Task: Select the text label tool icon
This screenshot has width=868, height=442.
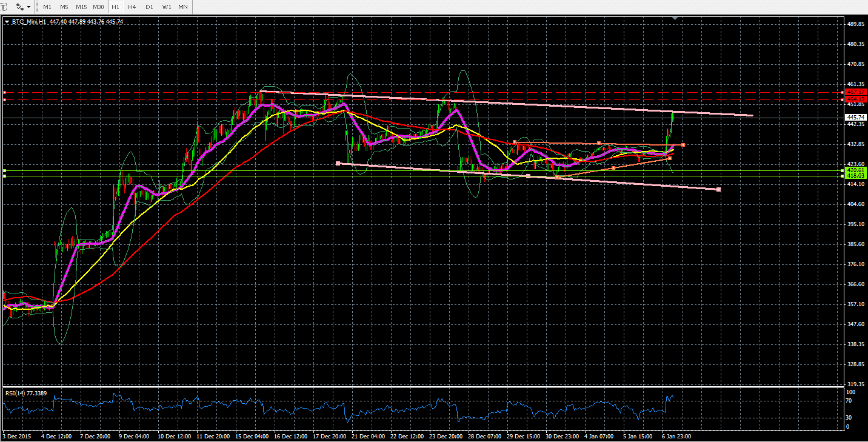Action: (4, 7)
